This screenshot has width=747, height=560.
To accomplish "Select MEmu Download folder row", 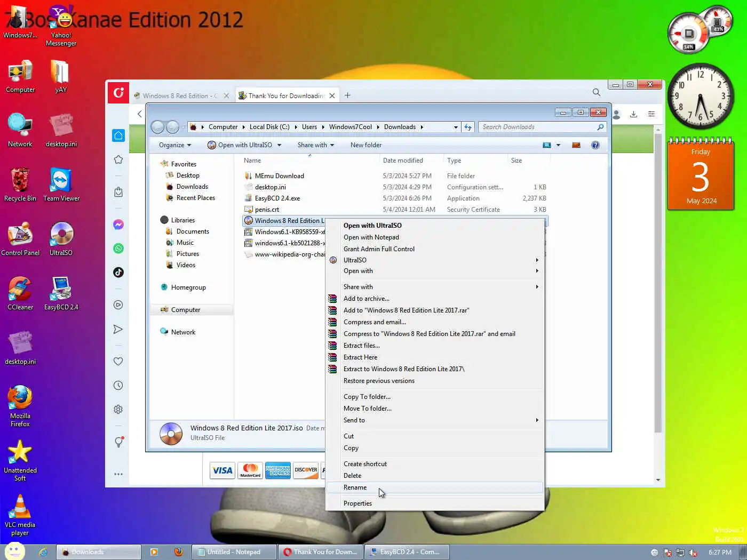I will pyautogui.click(x=395, y=176).
